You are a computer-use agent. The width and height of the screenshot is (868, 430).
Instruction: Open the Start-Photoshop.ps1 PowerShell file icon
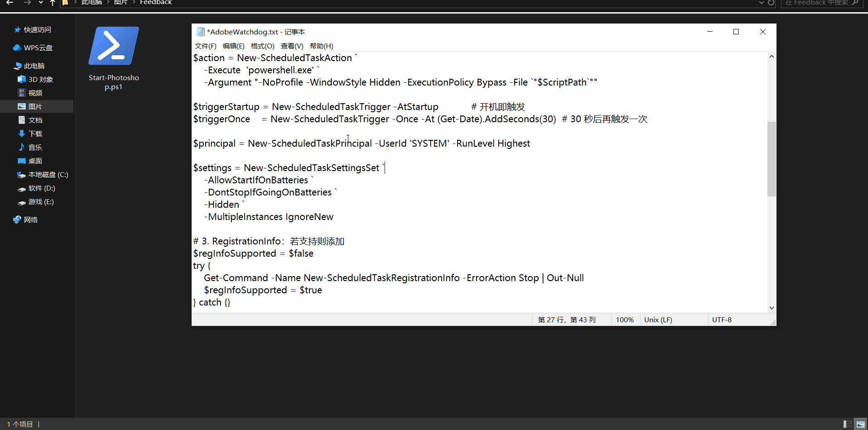click(114, 46)
